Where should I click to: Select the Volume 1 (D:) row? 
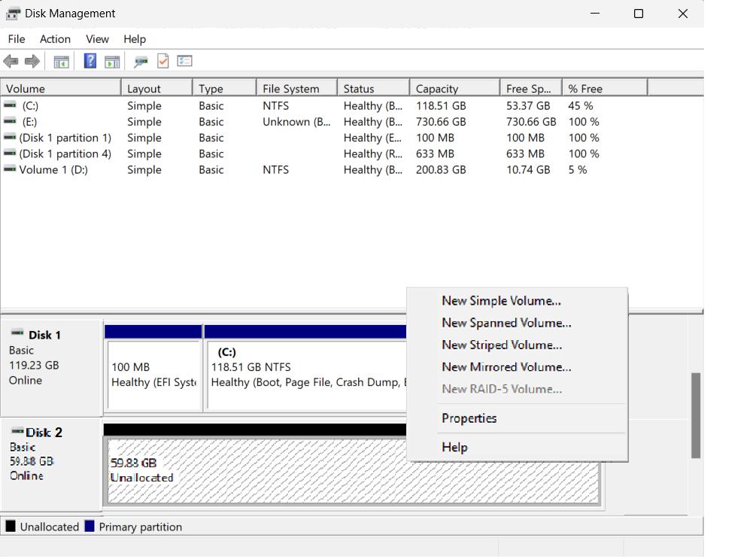[x=53, y=170]
